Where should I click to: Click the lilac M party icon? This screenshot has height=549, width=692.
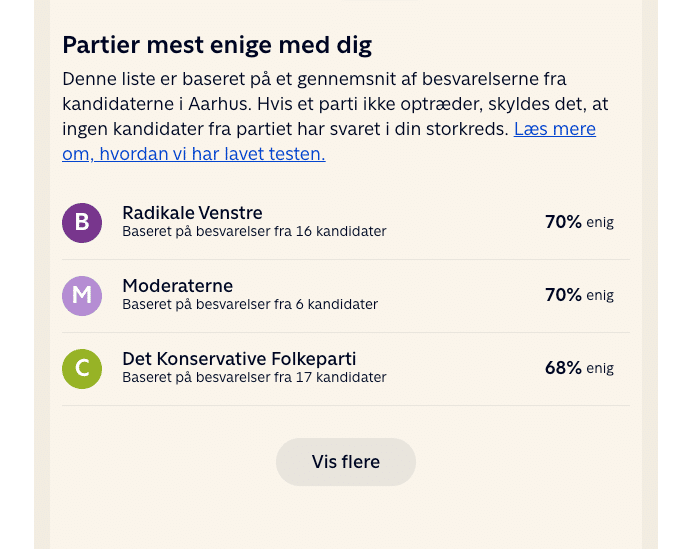(82, 295)
